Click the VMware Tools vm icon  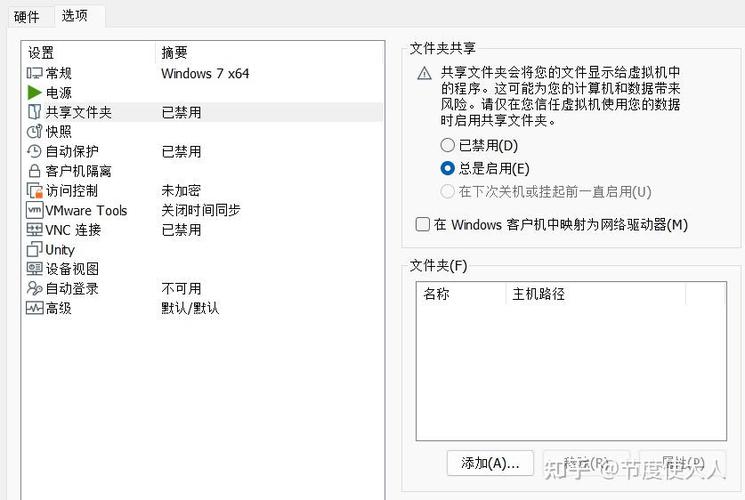coord(34,210)
